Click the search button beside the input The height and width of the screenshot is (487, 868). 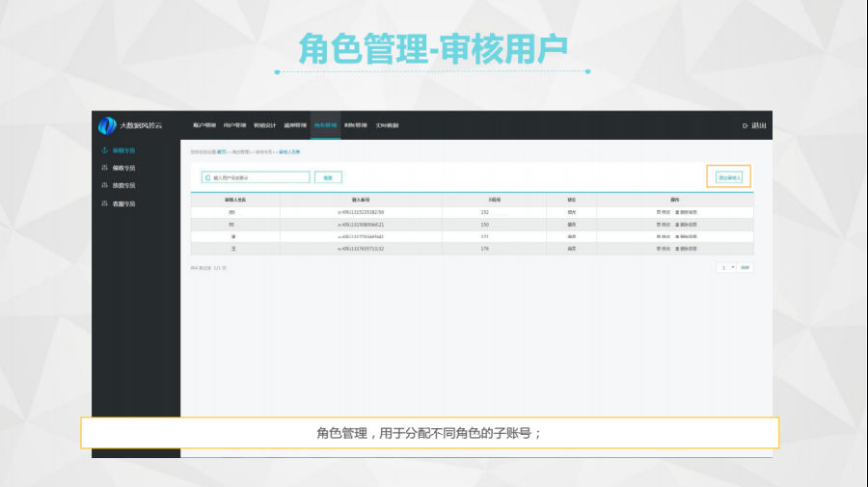[x=328, y=177]
